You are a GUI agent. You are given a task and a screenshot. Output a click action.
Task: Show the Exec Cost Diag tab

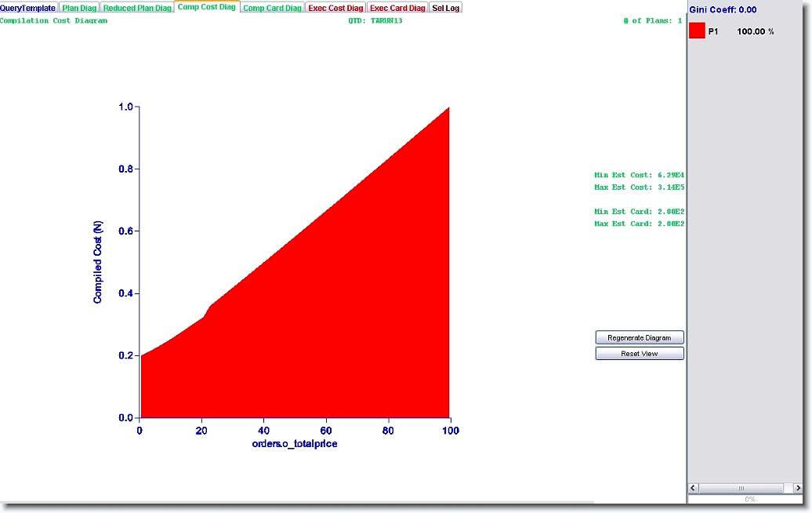coord(335,8)
